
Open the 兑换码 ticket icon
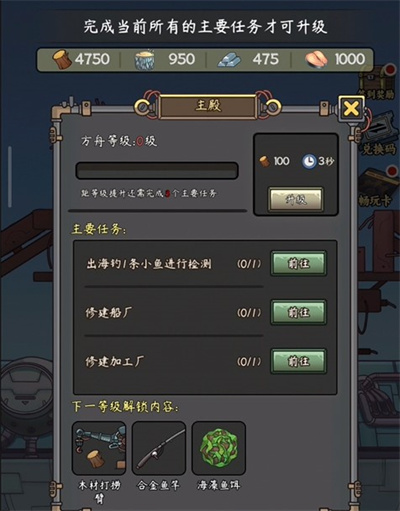(x=380, y=128)
